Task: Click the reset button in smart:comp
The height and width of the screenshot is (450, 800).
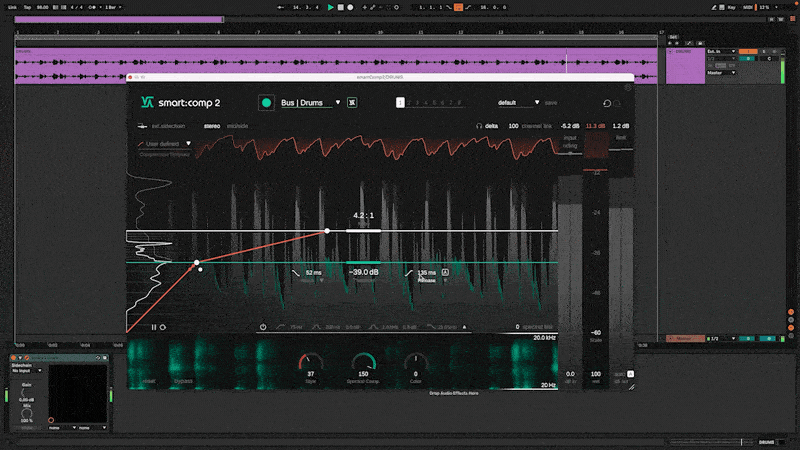Action: [x=149, y=381]
